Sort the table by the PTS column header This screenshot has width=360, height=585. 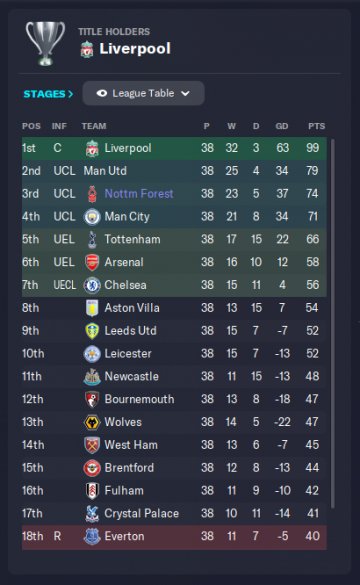316,126
